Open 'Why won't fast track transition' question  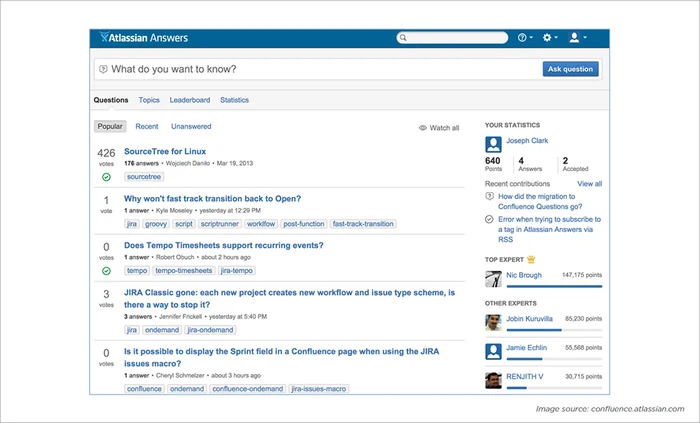click(212, 199)
